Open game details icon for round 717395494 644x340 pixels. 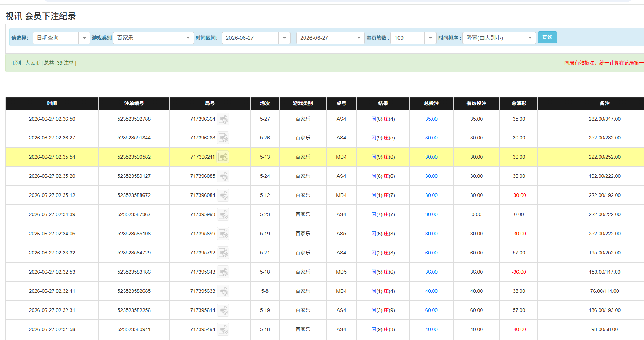(x=223, y=330)
